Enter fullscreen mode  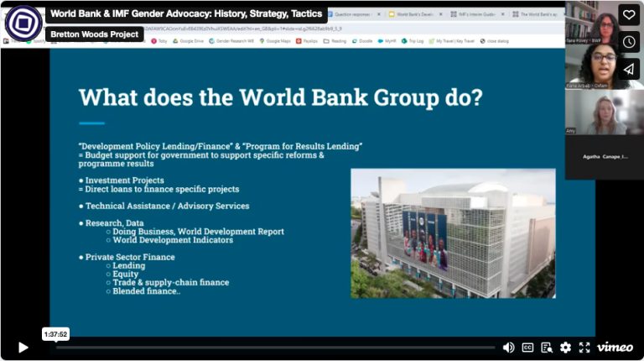point(584,348)
